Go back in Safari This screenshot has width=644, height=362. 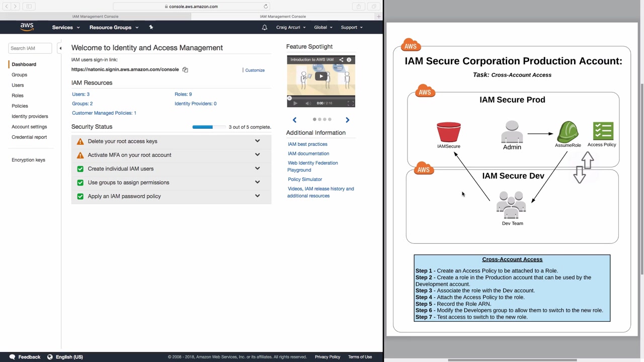[x=7, y=7]
